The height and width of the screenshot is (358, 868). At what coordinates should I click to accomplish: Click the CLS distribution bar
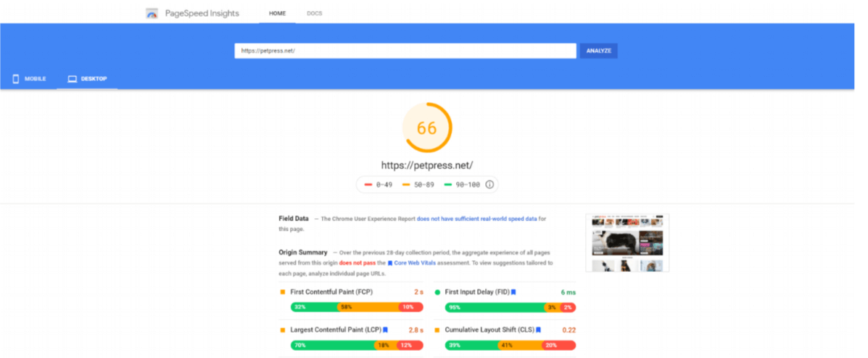[x=511, y=345]
